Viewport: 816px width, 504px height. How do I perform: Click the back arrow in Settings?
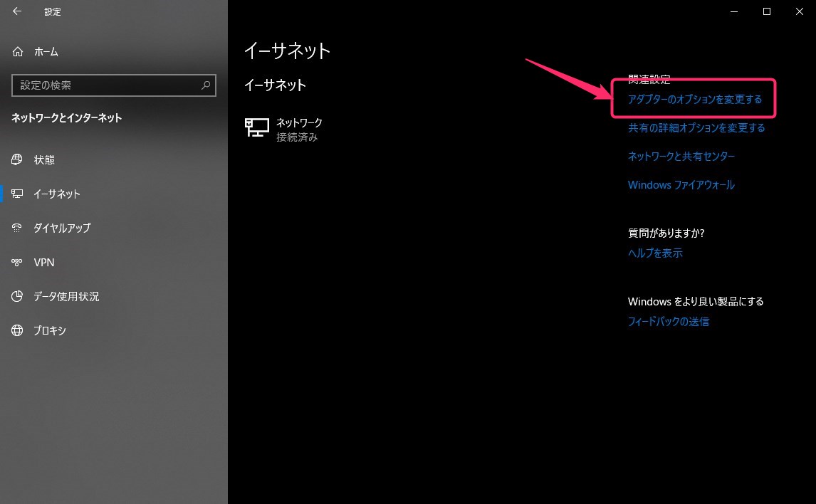pyautogui.click(x=17, y=11)
